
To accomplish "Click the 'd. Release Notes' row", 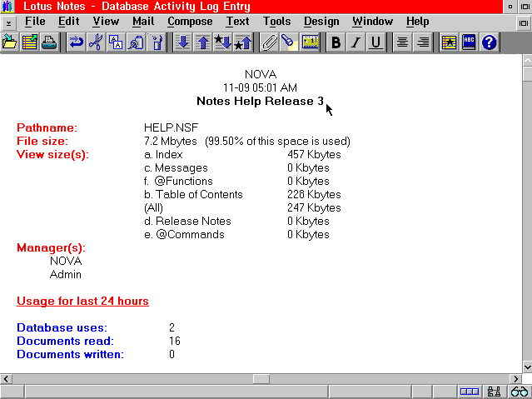I will point(187,222).
